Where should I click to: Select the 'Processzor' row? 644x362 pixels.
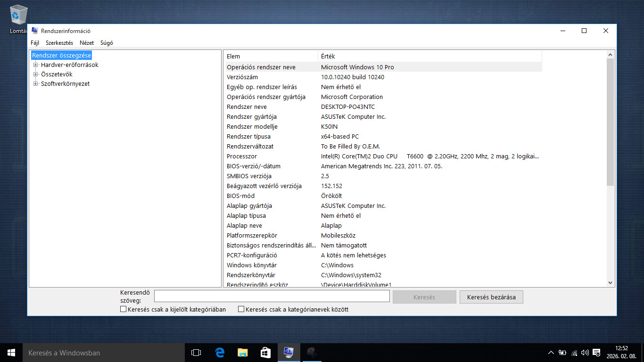383,156
